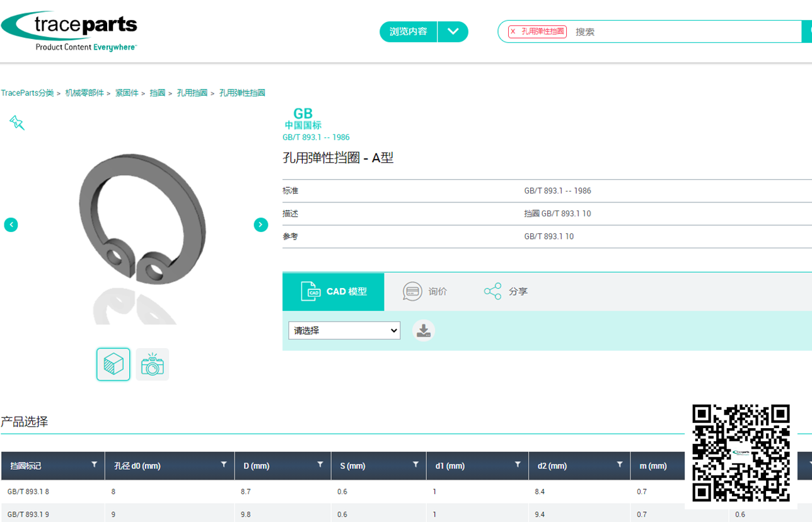This screenshot has width=812, height=522.
Task: Filter the 孔径 d0 (mm) column
Action: [224, 464]
